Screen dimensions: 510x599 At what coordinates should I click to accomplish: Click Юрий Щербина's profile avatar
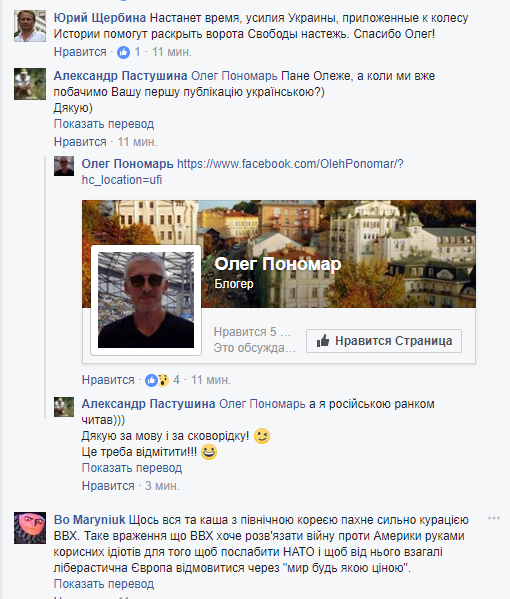tap(30, 26)
